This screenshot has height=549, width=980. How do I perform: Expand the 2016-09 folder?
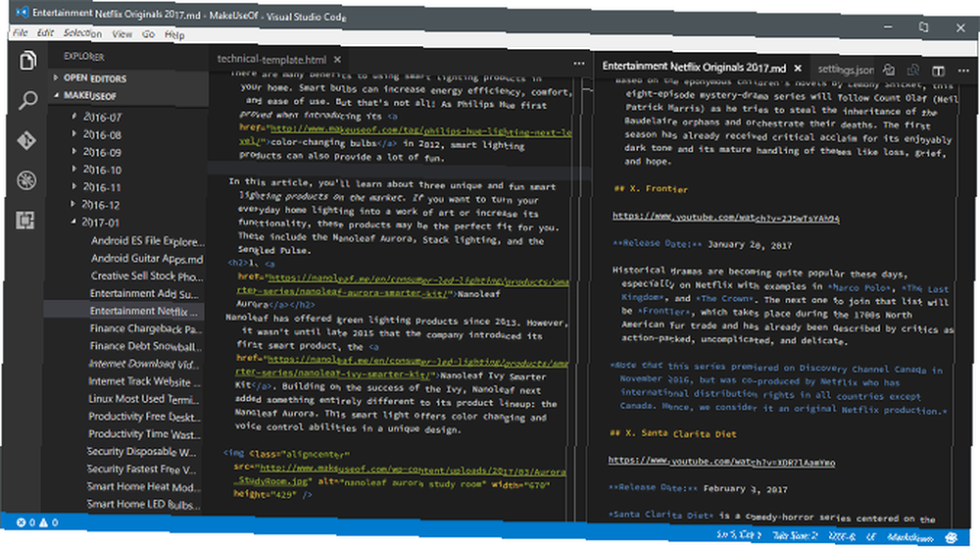[x=103, y=152]
